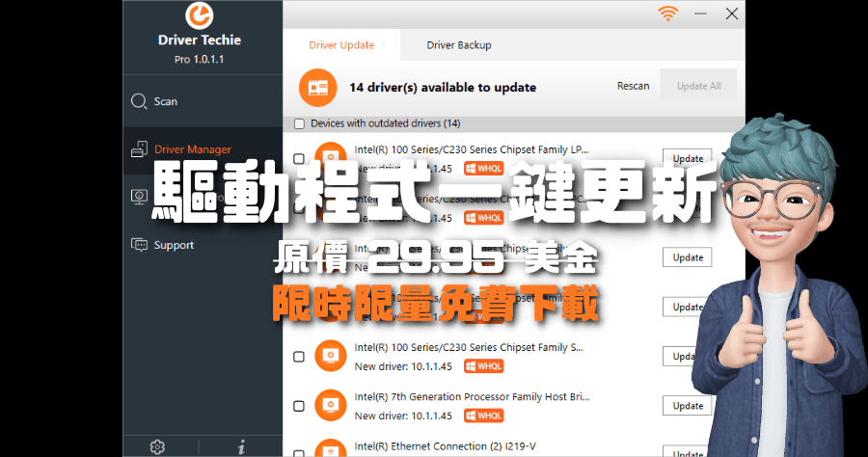The width and height of the screenshot is (868, 457).
Task: Check Devices with outdated drivers checkbox
Action: point(300,123)
